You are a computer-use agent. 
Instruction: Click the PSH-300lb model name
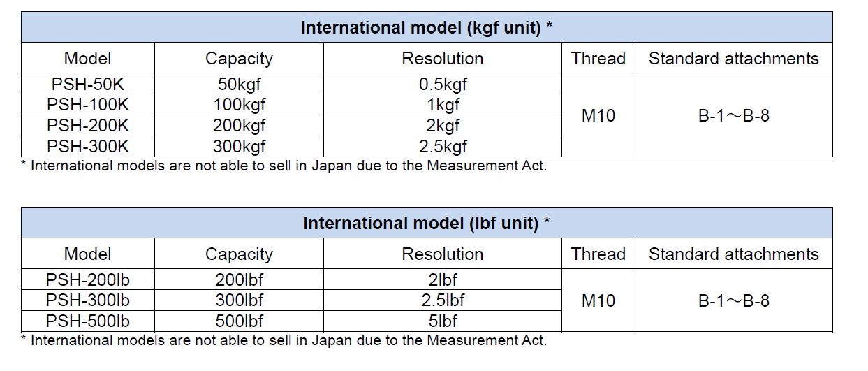pos(88,300)
